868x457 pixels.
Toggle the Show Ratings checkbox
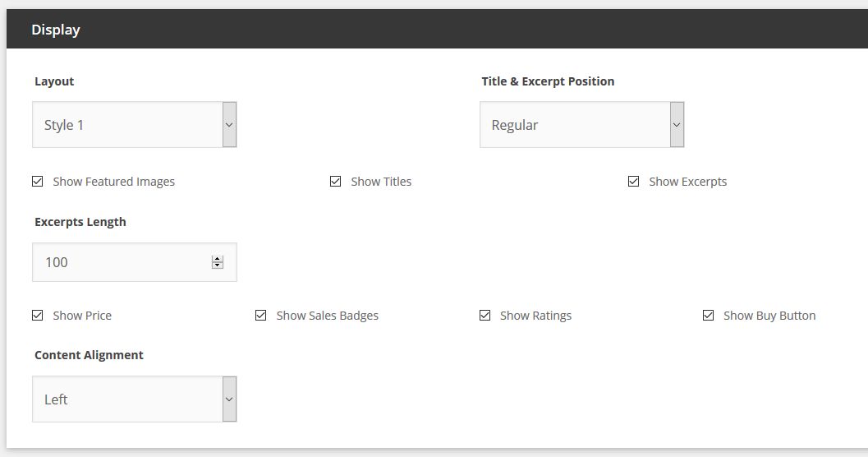[485, 316]
